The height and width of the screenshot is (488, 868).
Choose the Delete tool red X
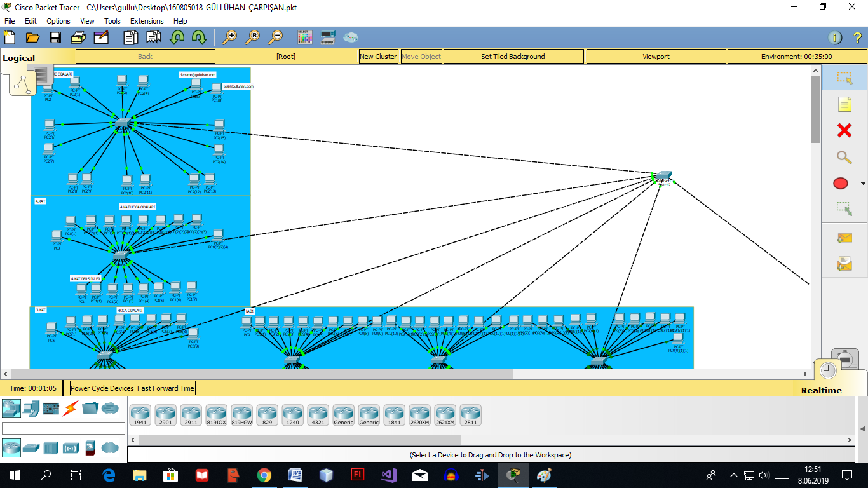[x=844, y=130]
